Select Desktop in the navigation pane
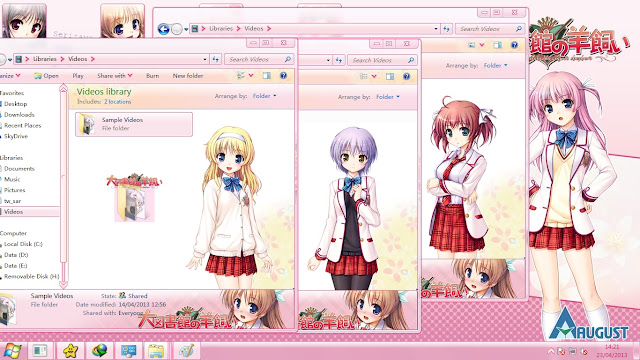Screen dimensions: 640x360 tap(16, 104)
